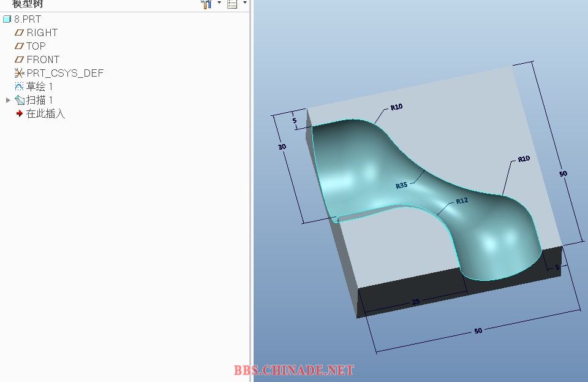Click the red 在此插入 insert-here arrow

pyautogui.click(x=20, y=113)
